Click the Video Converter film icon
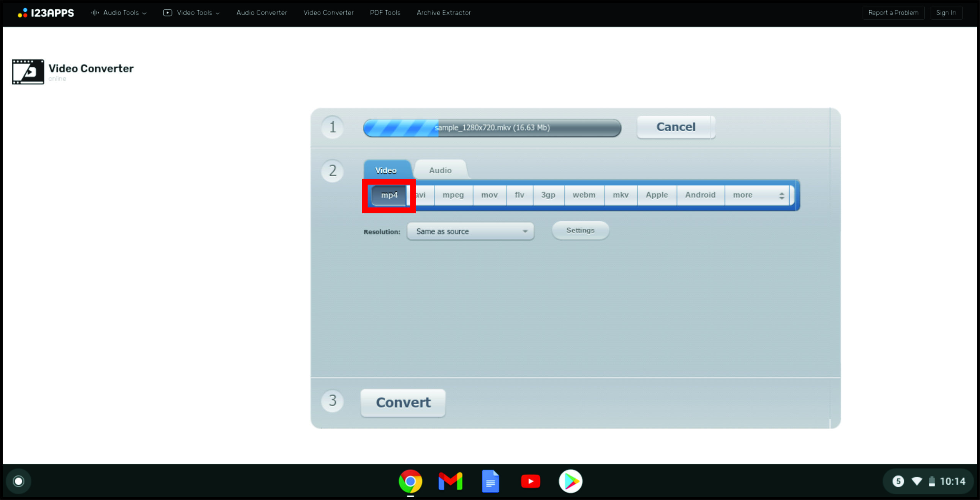 [28, 72]
